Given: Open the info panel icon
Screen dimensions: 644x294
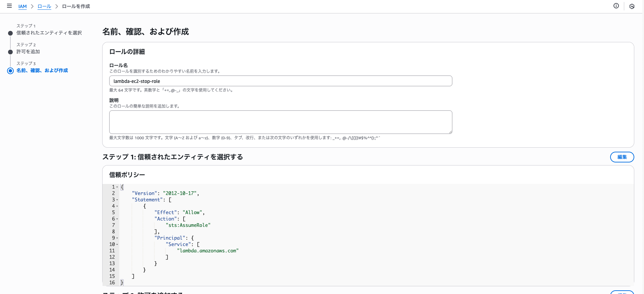Looking at the screenshot, I should pos(616,6).
